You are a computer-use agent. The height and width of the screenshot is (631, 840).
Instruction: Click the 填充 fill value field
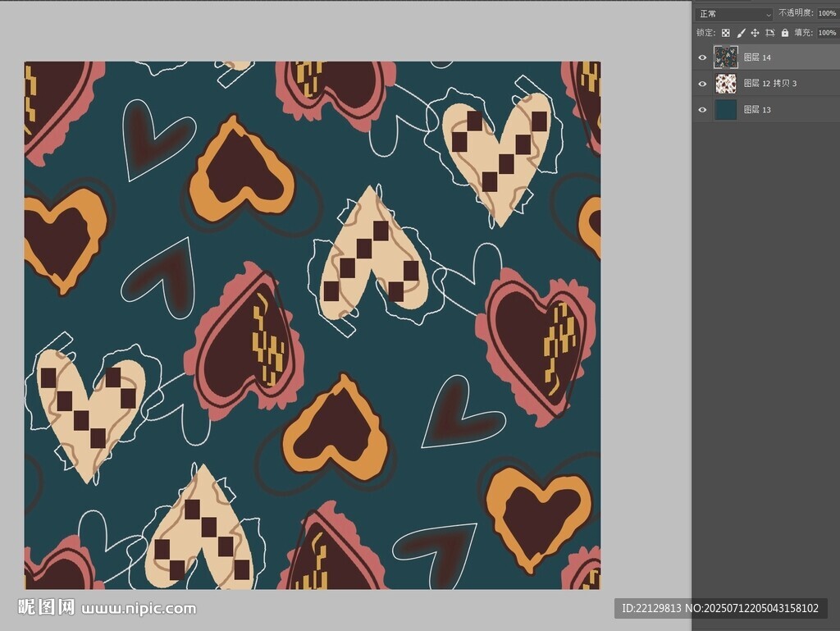827,33
